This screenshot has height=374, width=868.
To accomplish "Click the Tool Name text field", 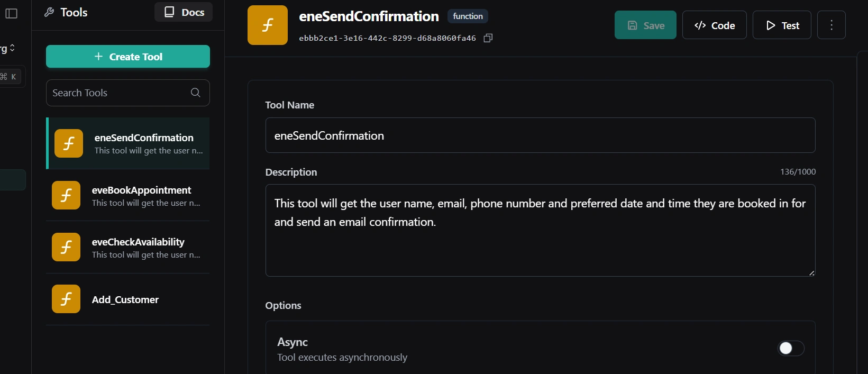I will coord(540,135).
